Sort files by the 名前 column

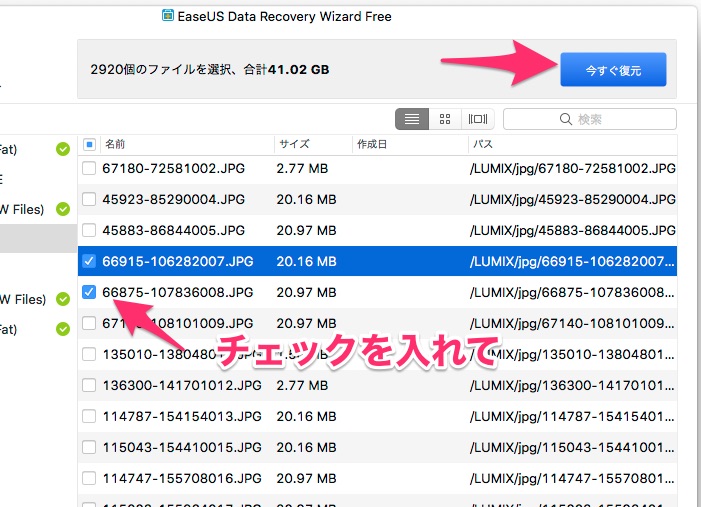tap(115, 144)
